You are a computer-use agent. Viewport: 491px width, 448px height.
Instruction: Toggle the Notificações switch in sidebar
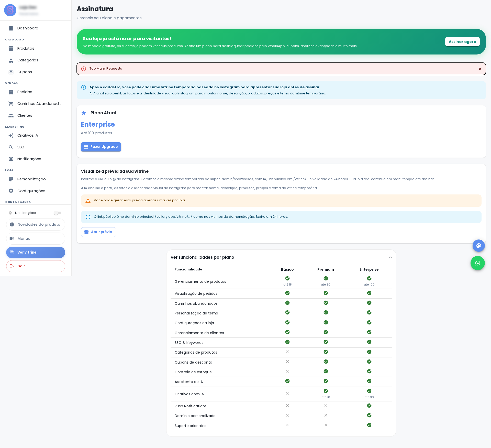click(58, 213)
